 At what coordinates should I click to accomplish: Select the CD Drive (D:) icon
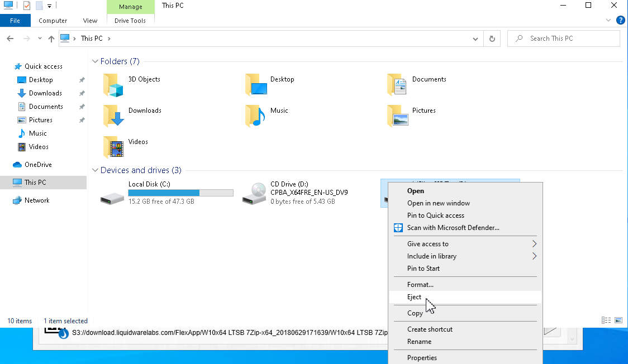coord(254,194)
